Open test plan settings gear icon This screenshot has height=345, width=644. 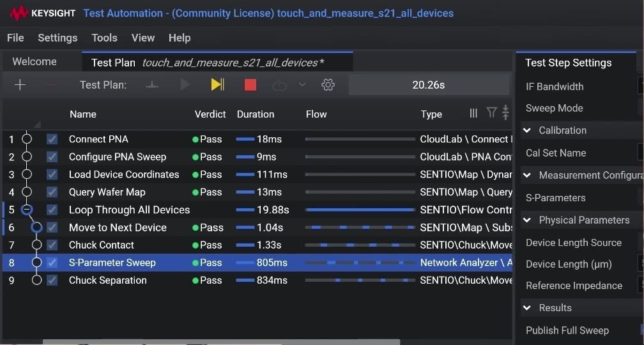click(328, 85)
